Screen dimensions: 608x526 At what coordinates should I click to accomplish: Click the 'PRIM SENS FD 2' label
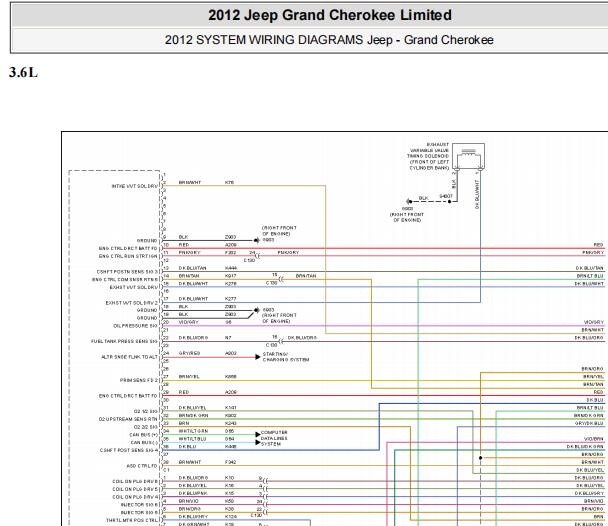(x=139, y=380)
